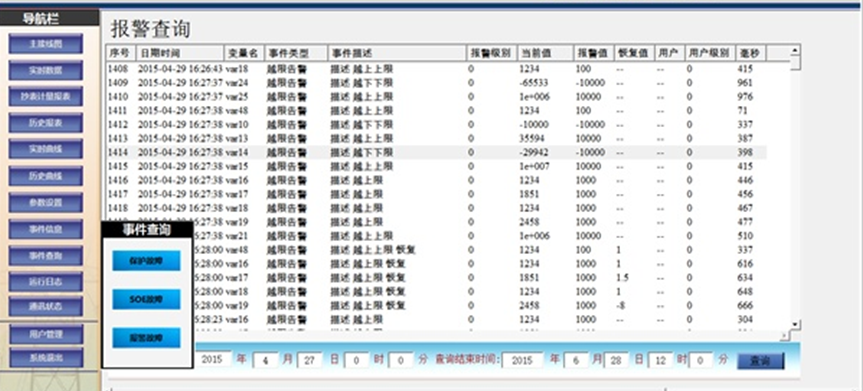Select alarm row number 1409
The height and width of the screenshot is (391, 863).
pos(436,83)
